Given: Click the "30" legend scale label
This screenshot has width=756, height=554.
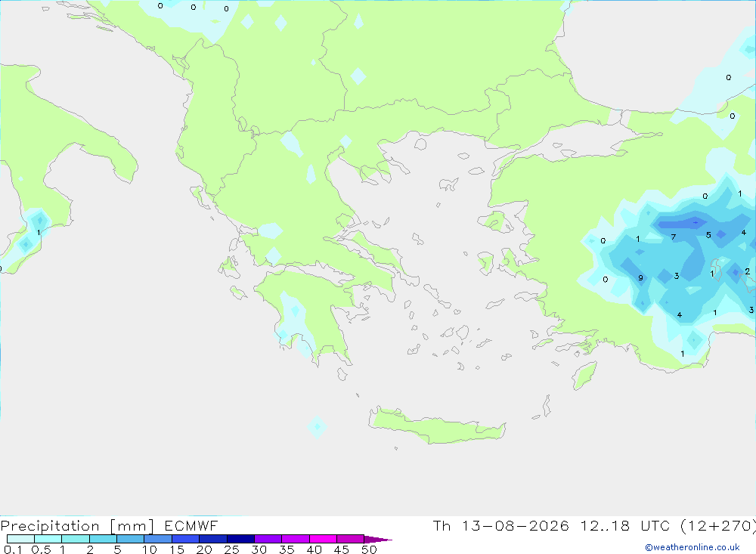Looking at the screenshot, I should [x=259, y=549].
